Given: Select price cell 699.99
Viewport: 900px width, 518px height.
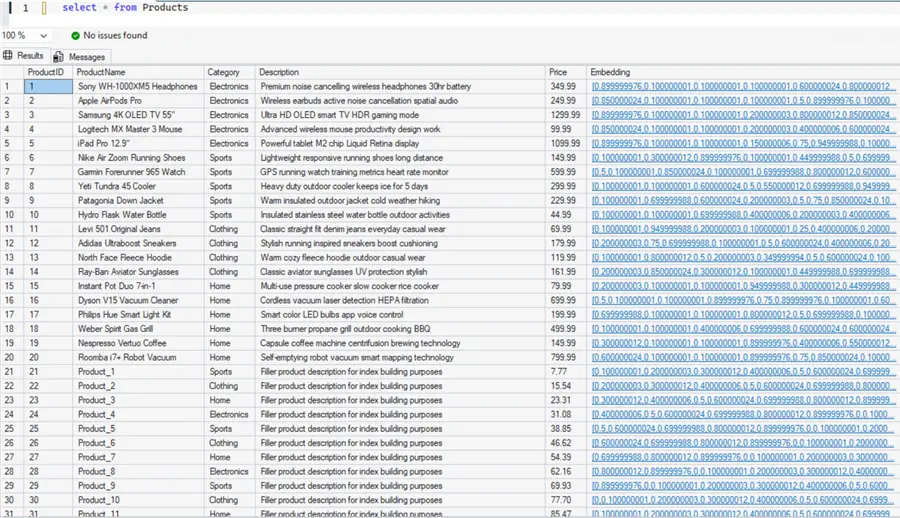Looking at the screenshot, I should [566, 300].
